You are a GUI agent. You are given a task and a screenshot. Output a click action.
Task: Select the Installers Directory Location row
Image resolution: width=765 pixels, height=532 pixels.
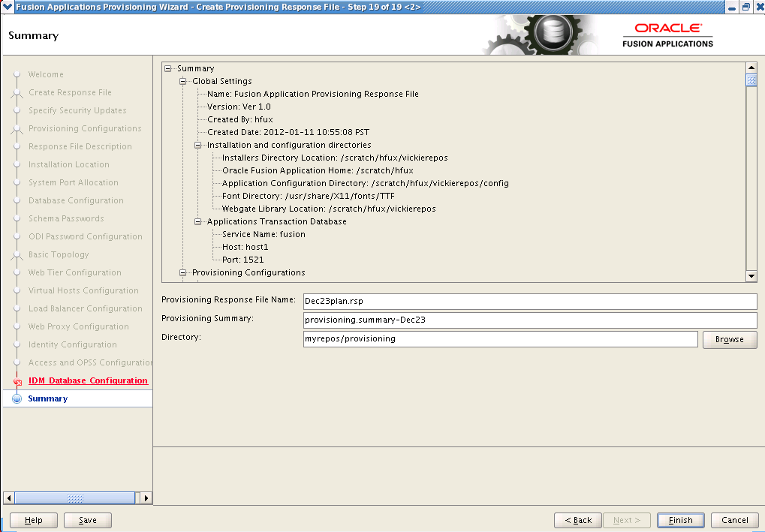coord(335,158)
